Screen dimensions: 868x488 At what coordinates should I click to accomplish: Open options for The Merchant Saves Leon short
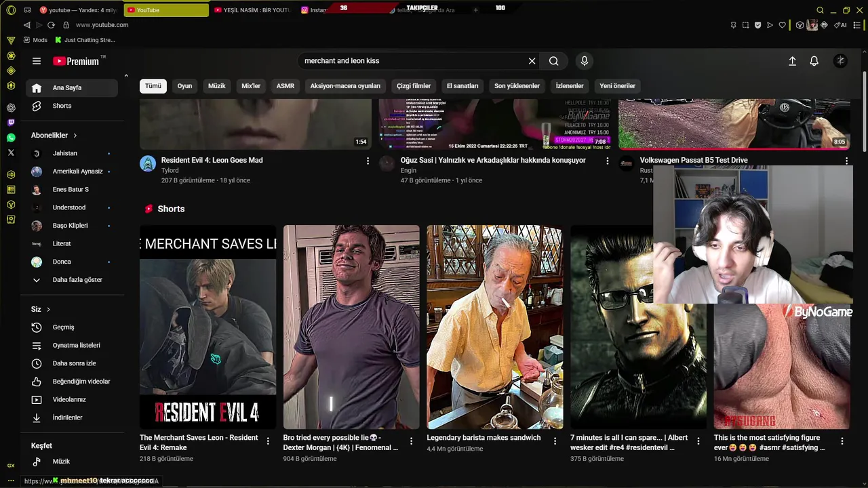click(268, 441)
